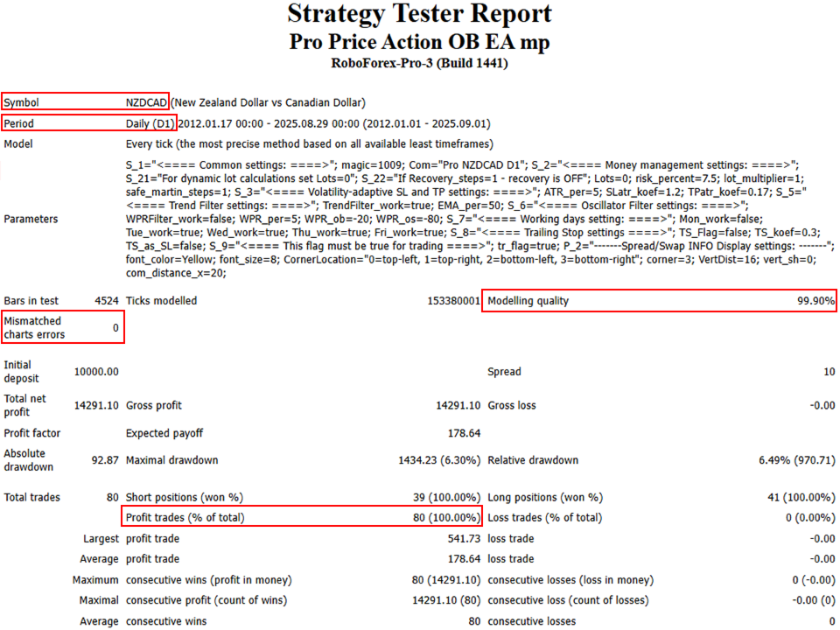Click the 'Mismatched charts errors' label
840x630 pixels.
coord(34,328)
